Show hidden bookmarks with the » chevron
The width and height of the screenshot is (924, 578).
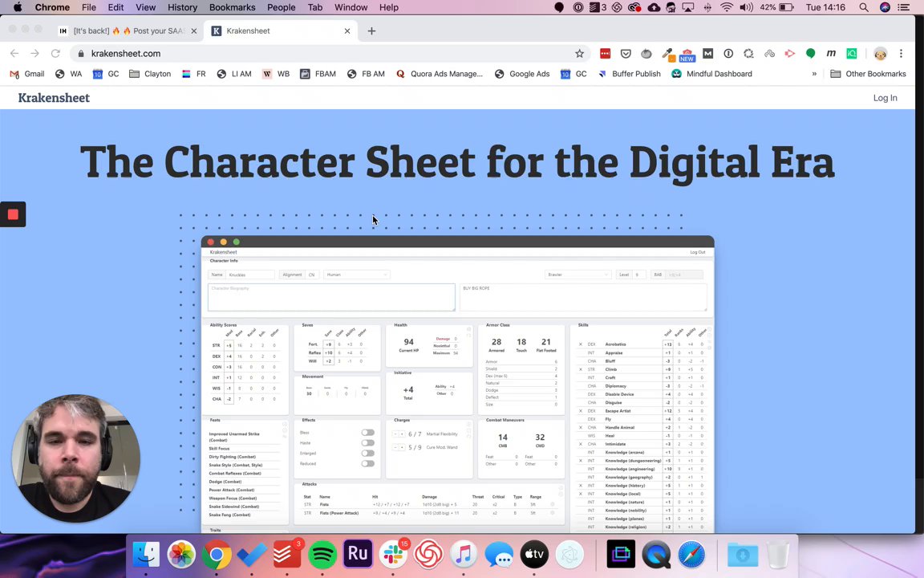pyautogui.click(x=814, y=74)
